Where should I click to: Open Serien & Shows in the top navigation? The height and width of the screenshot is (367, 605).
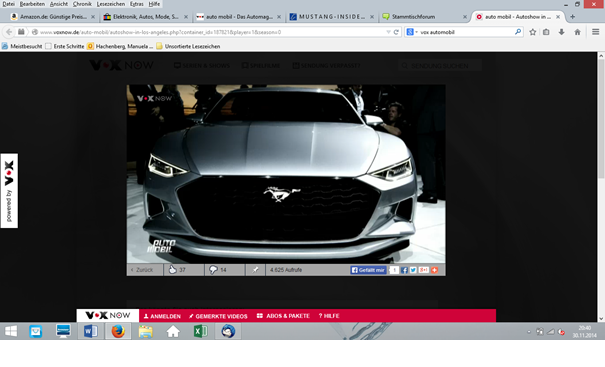click(202, 66)
